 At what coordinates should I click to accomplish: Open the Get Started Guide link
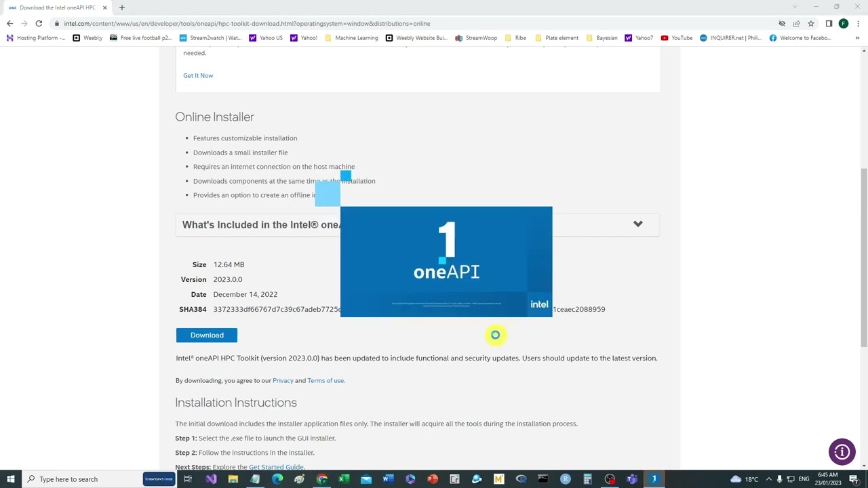click(x=276, y=467)
